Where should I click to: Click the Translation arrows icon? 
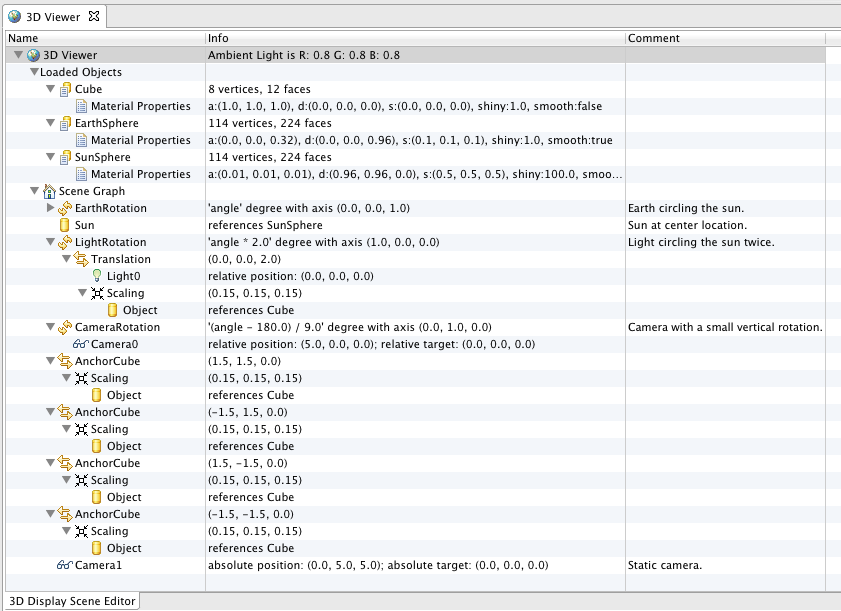click(81, 259)
